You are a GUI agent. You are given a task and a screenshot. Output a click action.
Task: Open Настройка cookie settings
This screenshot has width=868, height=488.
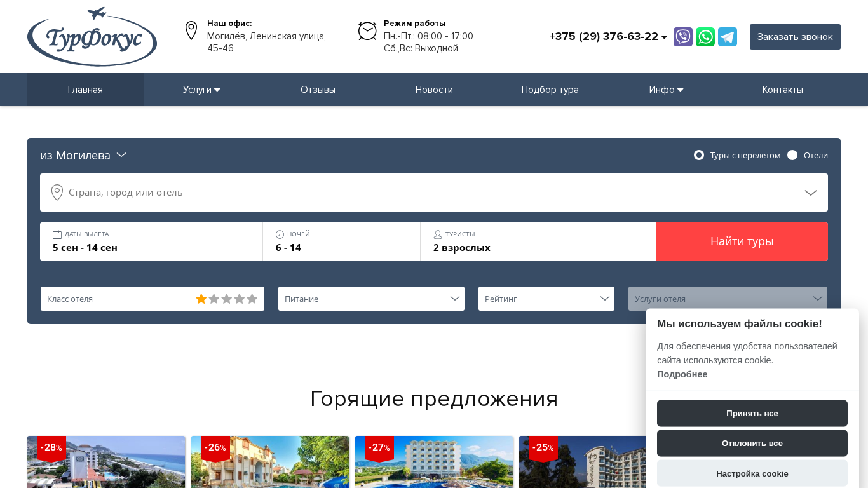coord(752,473)
